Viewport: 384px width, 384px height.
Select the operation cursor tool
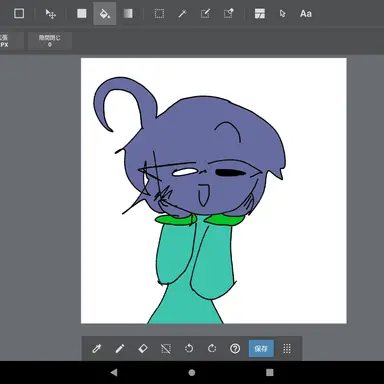pyautogui.click(x=282, y=14)
